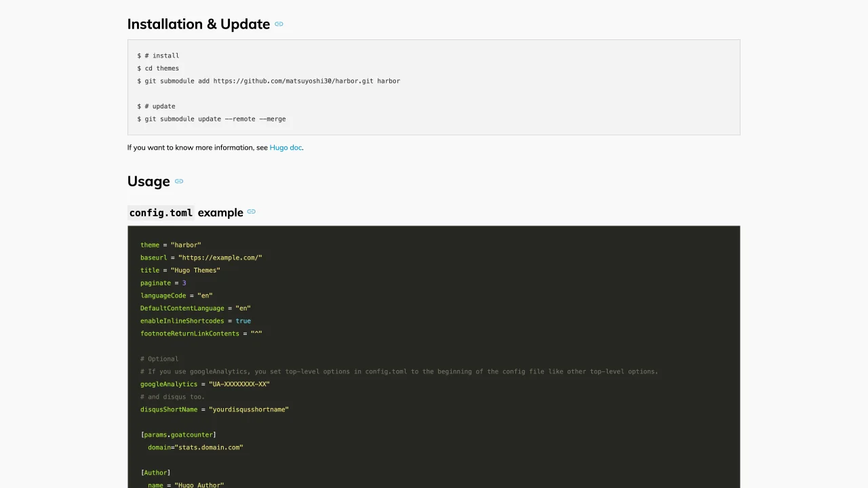Click the config.toml inline code label
This screenshot has width=868, height=488.
[x=161, y=213]
